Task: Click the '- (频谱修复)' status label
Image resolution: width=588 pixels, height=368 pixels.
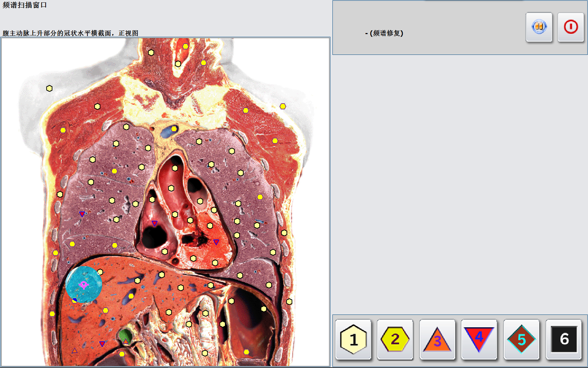Action: tap(384, 33)
